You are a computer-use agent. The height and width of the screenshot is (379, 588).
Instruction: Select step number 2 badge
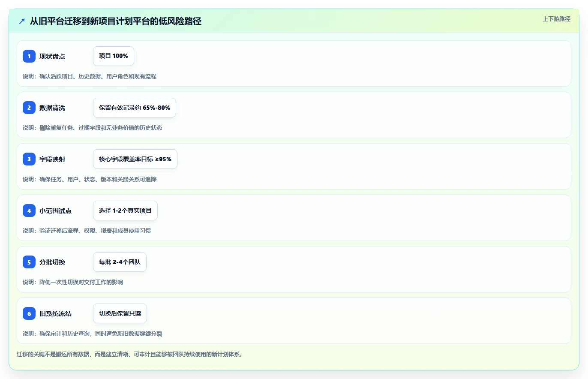click(x=29, y=108)
